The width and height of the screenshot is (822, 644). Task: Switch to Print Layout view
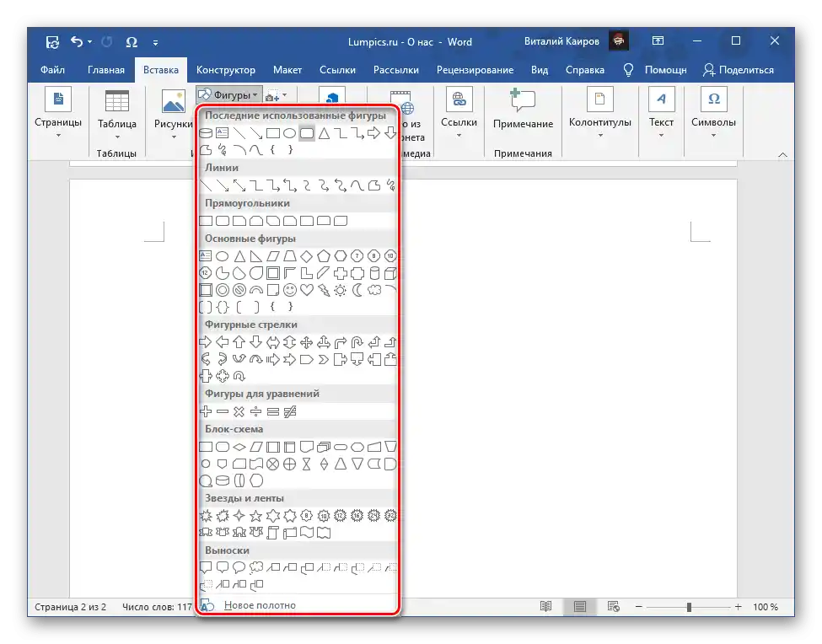(x=580, y=606)
